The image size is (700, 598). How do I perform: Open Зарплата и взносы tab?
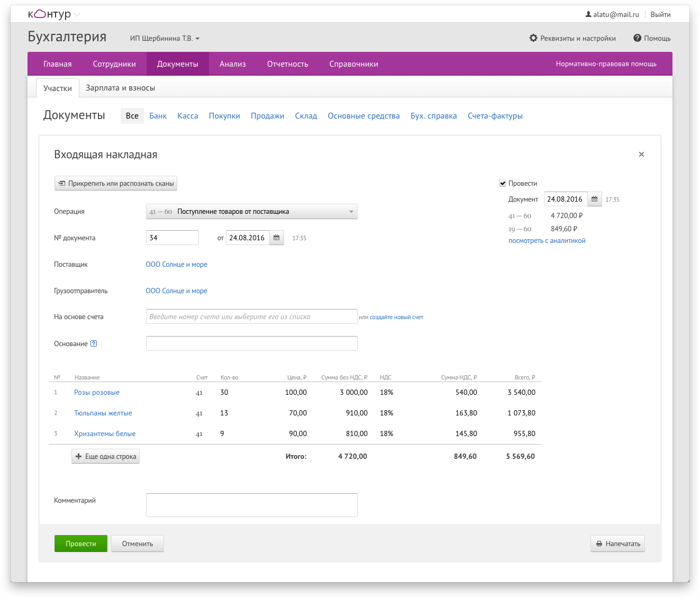[x=120, y=88]
